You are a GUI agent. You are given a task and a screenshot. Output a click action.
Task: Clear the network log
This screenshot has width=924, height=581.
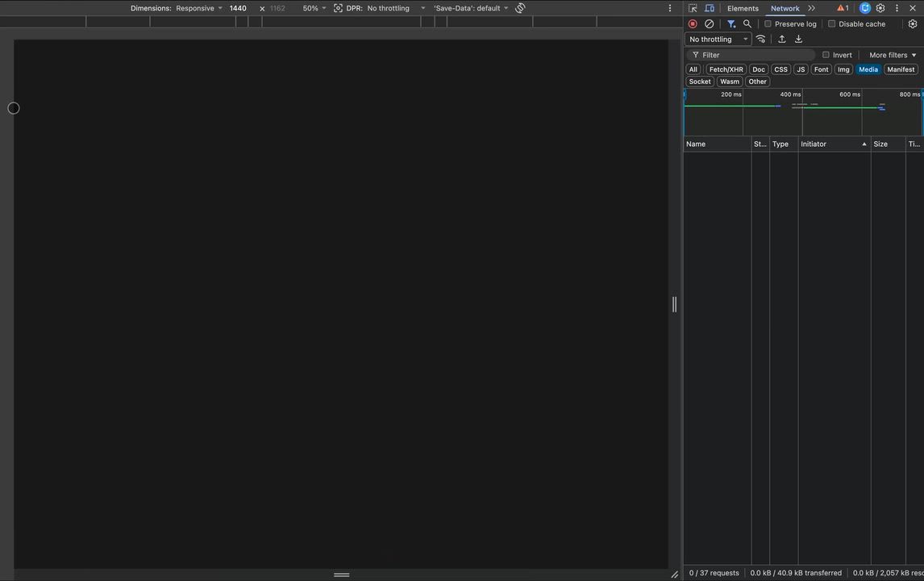click(x=709, y=24)
